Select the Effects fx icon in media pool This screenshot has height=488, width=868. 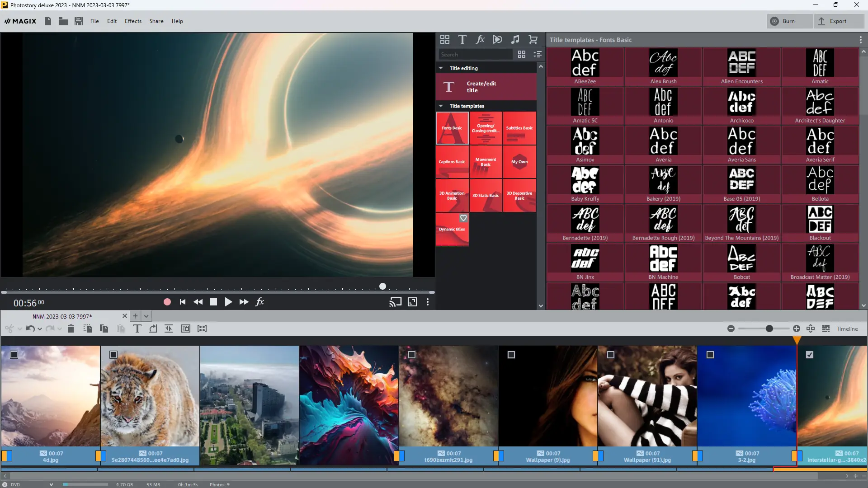point(480,39)
